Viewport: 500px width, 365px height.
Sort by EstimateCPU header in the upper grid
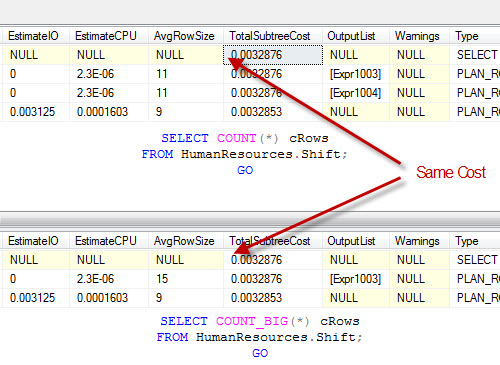click(108, 36)
